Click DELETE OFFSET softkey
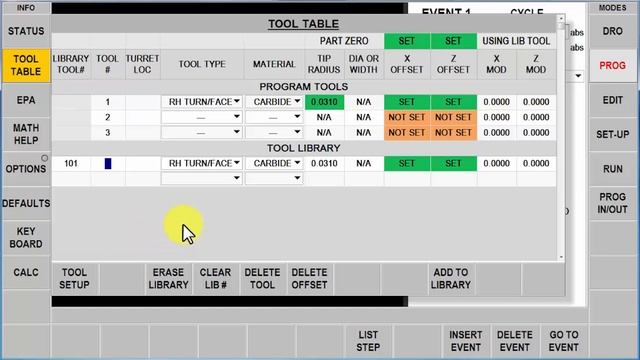 pos(309,279)
